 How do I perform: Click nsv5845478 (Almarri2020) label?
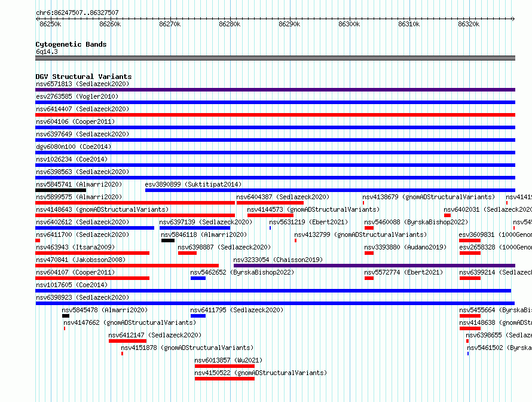pos(105,310)
